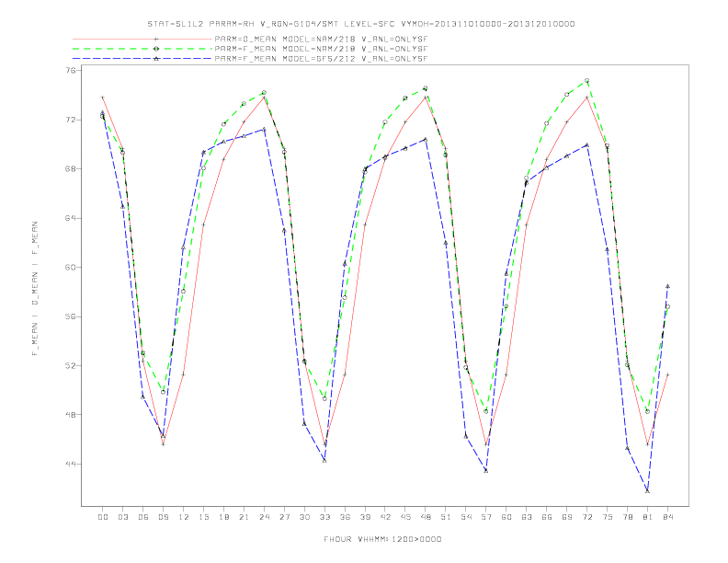728x563 pixels.
Task: Click the x-axis tick label 54
Action: tap(466, 517)
